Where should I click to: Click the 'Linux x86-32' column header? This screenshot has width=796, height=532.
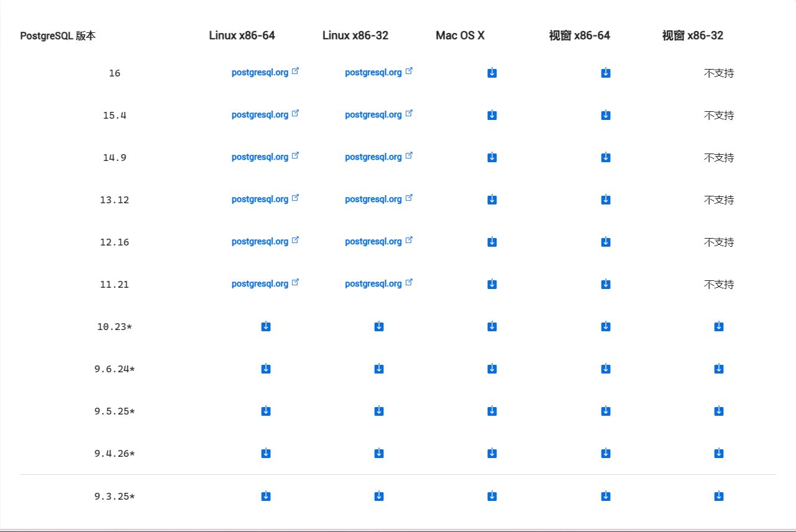[355, 35]
